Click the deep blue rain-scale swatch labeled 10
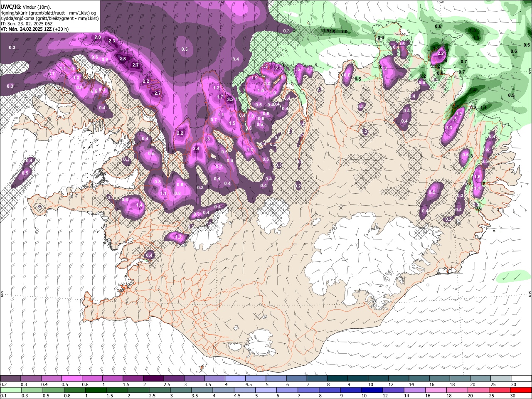The width and height of the screenshot is (532, 399). click(372, 390)
